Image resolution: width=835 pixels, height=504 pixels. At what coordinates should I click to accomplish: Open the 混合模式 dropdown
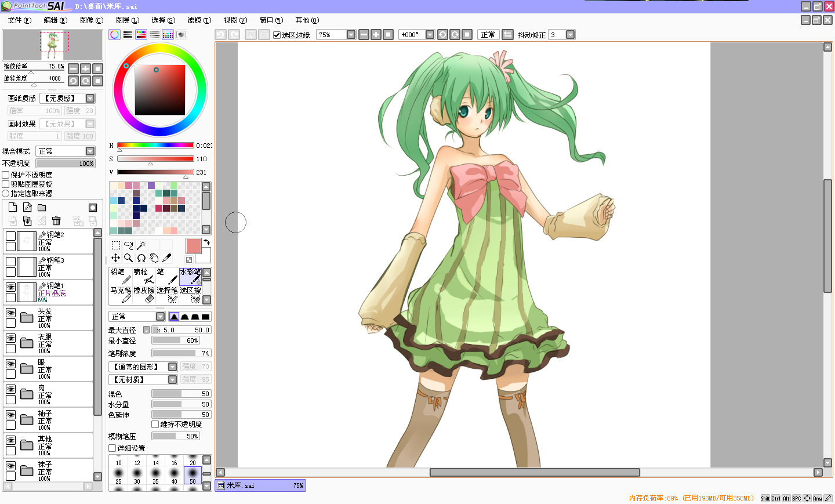(x=66, y=151)
